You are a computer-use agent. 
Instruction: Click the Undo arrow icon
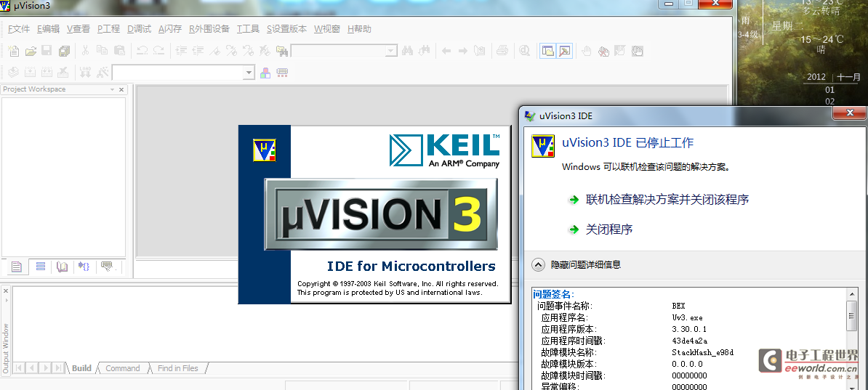142,51
